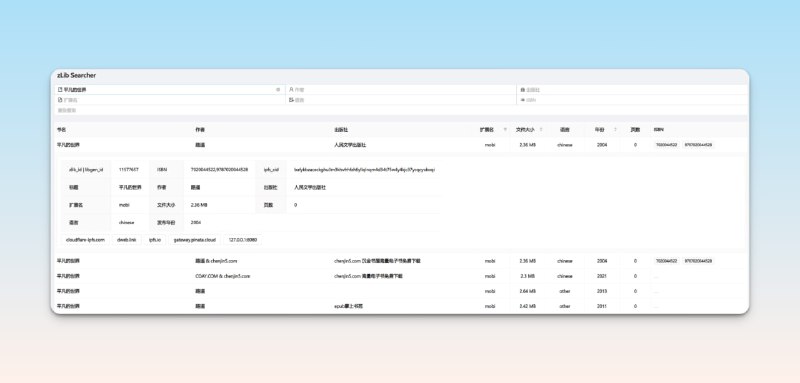The image size is (800, 383).
Task: Click the publisher 人民文学出版社 in details panel
Action: pyautogui.click(x=310, y=187)
